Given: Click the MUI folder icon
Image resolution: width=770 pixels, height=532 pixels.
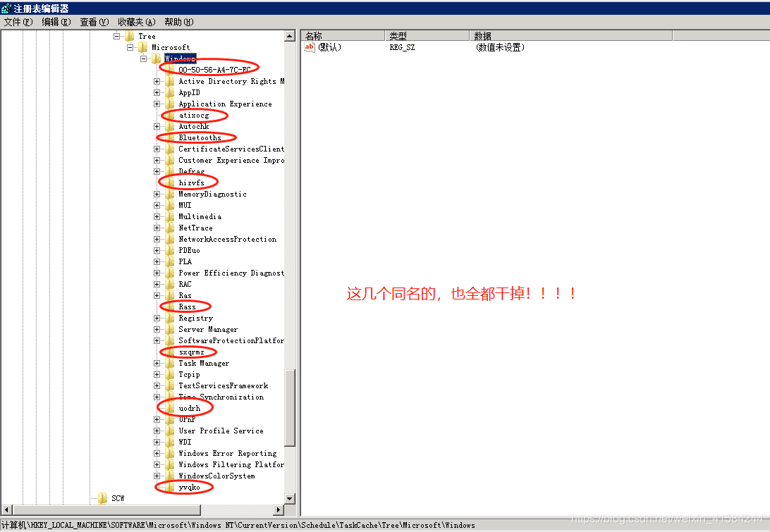Looking at the screenshot, I should pos(170,205).
